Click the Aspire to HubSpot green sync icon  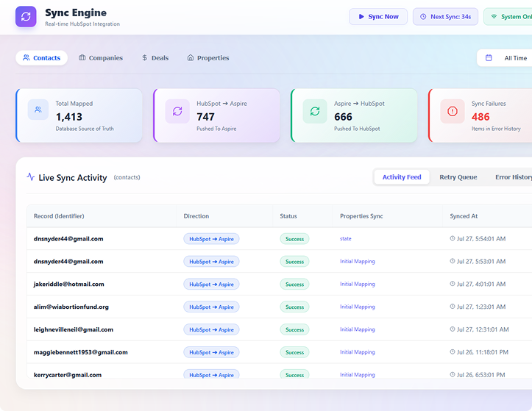pyautogui.click(x=315, y=111)
